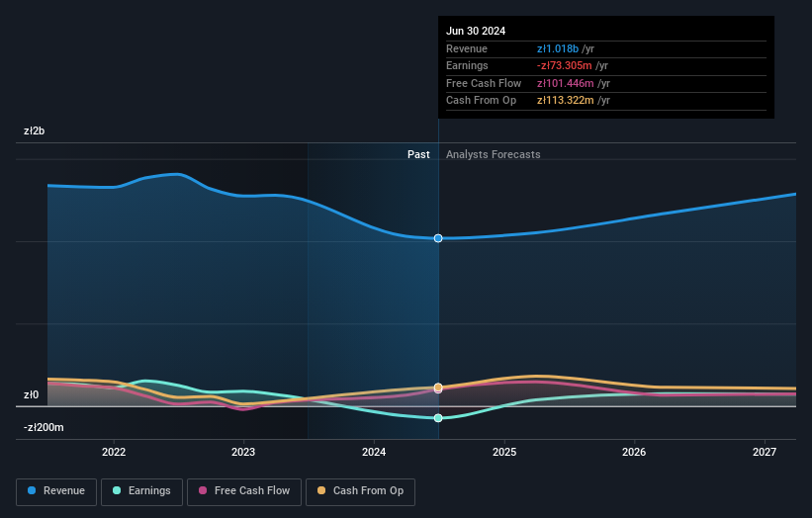Click the Jun 30 2024 tooltip date
The height and width of the screenshot is (518, 812).
[x=476, y=31]
